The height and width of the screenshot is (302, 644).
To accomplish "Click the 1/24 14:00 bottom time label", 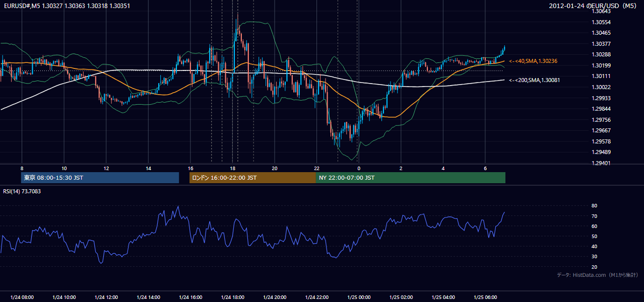I will 148,297.
